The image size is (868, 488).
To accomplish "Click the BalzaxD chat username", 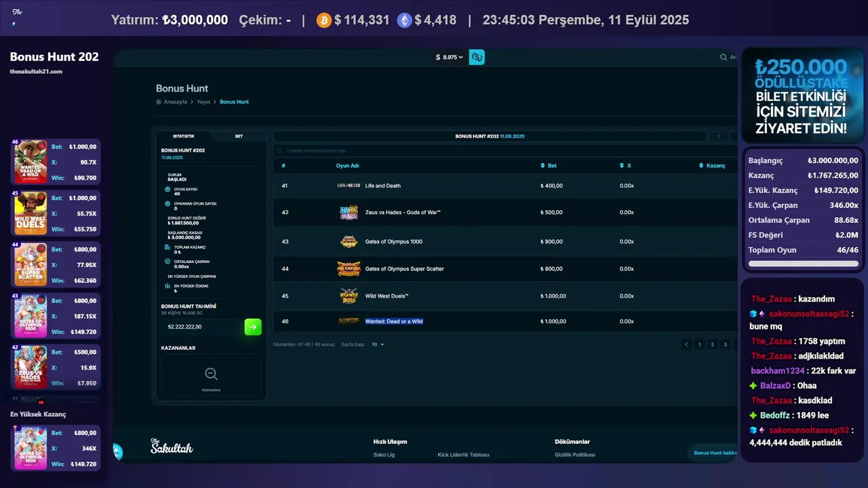I will point(775,386).
